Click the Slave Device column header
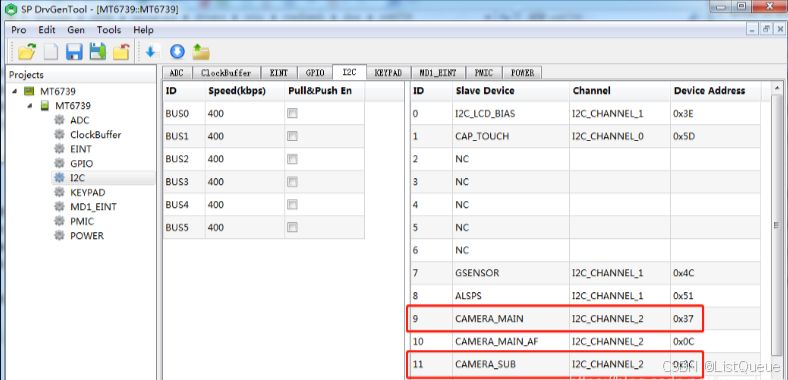788x380 pixels. pyautogui.click(x=511, y=91)
